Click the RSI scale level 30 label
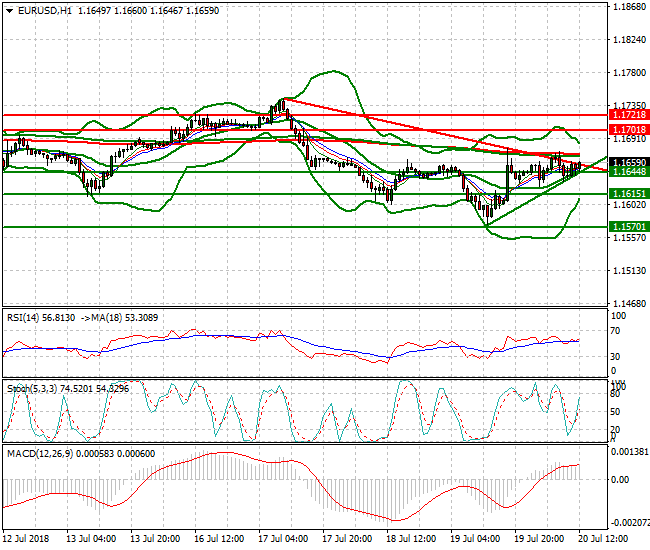This screenshot has width=650, height=550. pyautogui.click(x=616, y=356)
